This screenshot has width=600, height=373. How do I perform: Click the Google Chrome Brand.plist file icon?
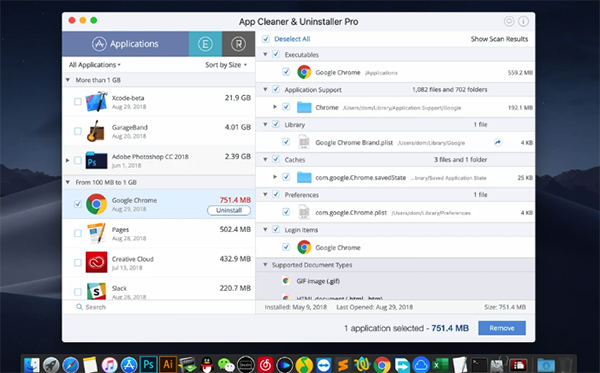point(304,142)
